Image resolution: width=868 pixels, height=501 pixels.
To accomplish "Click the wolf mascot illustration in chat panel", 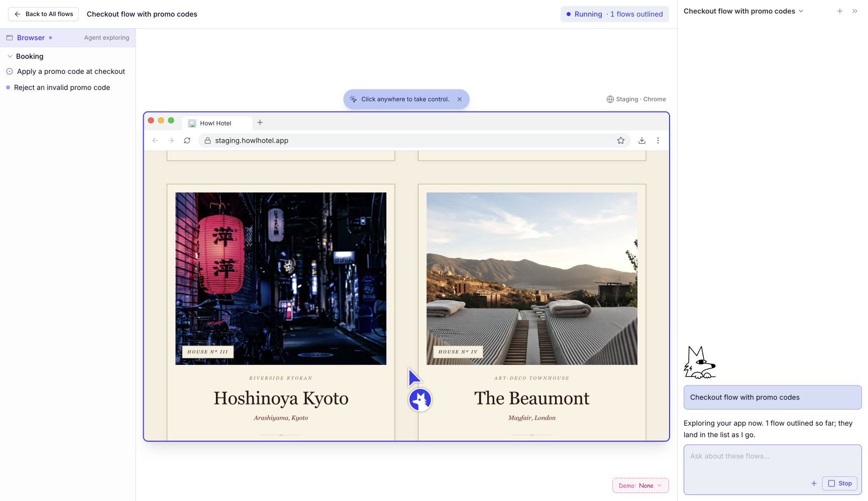I will pos(700,362).
